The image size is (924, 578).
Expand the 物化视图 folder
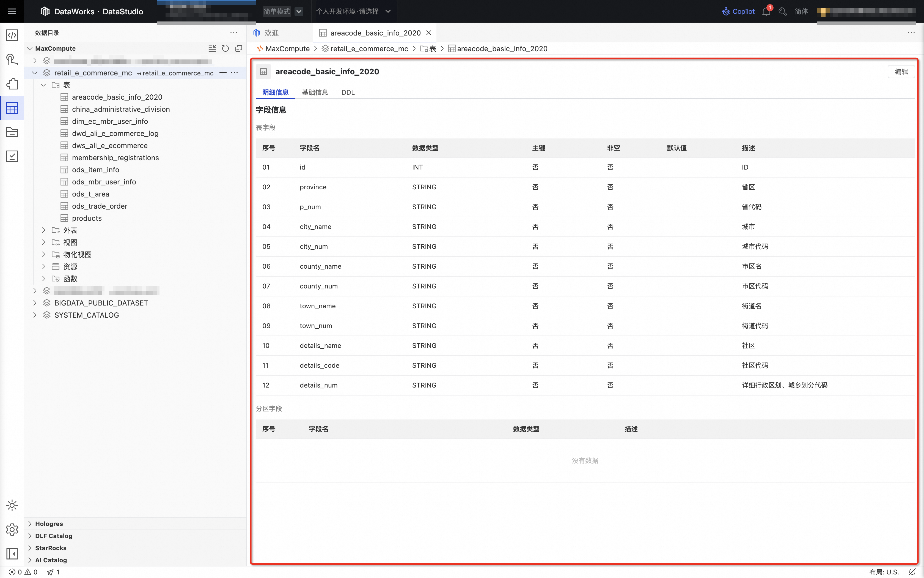(43, 254)
